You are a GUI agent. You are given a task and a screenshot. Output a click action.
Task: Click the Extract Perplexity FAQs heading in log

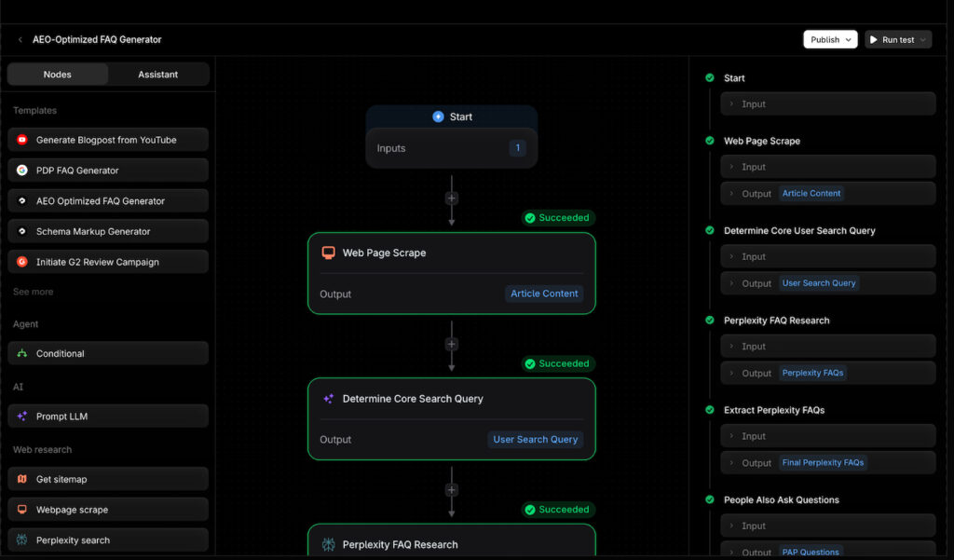(774, 410)
